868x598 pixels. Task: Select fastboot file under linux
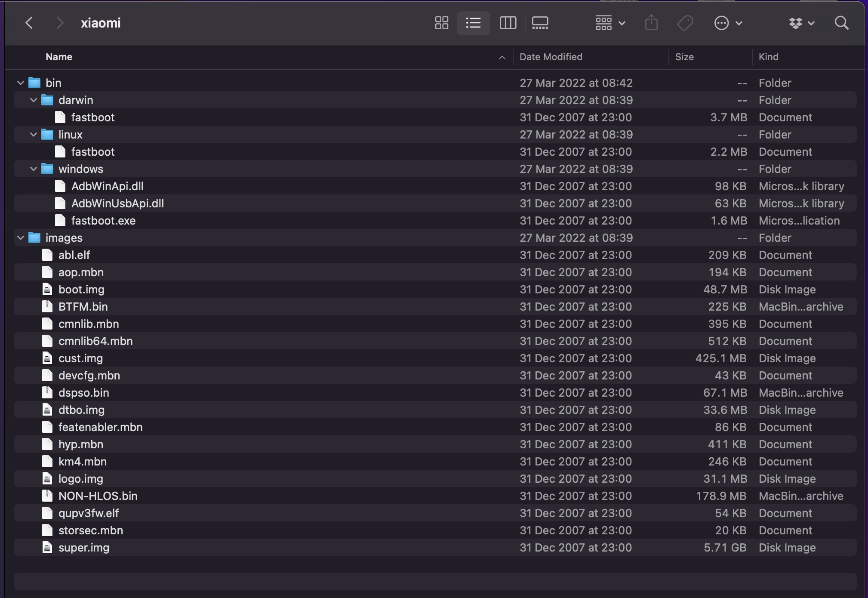pyautogui.click(x=435, y=151)
